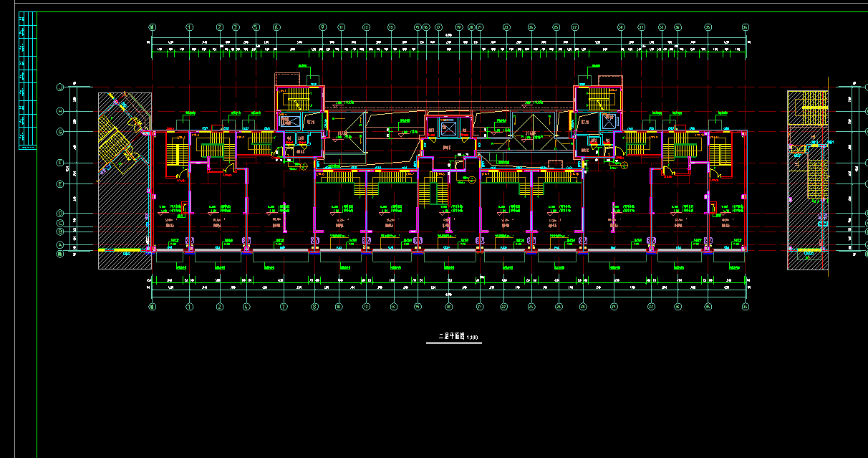868x458 pixels.
Task: Click grid axis bubble H on left side
Action: point(61,111)
